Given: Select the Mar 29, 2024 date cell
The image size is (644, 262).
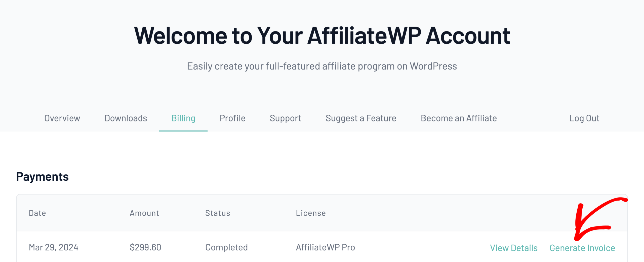Looking at the screenshot, I should (x=54, y=247).
